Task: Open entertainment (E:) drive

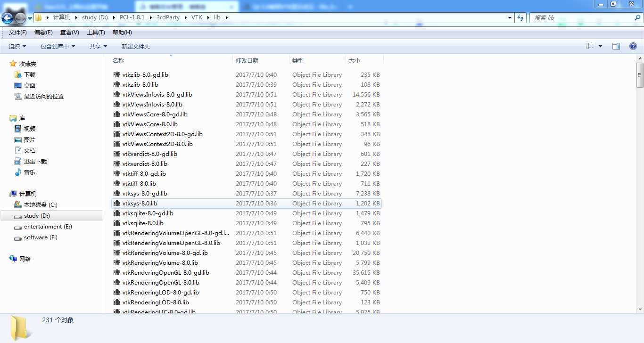Action: coord(48,226)
